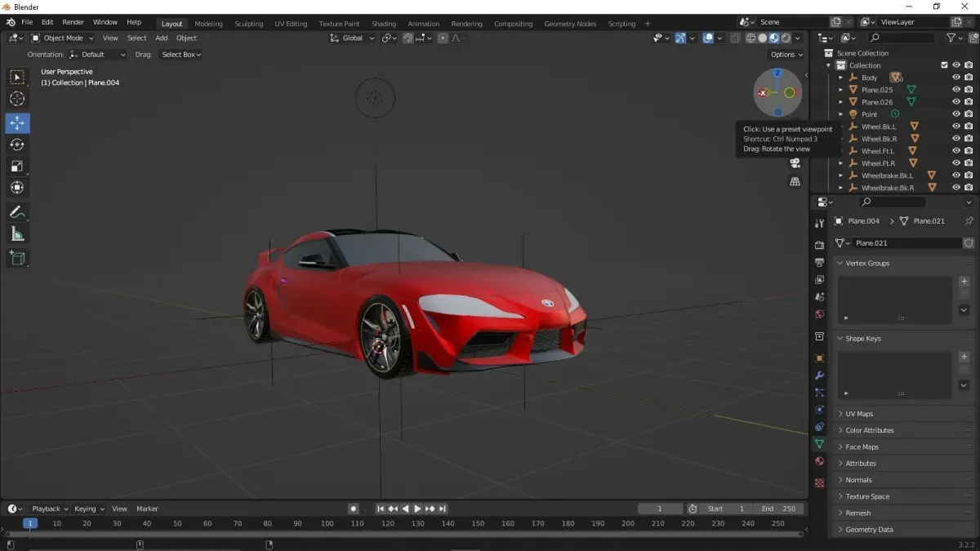980x551 pixels.
Task: Open Orientation Default dropdown
Action: click(97, 55)
